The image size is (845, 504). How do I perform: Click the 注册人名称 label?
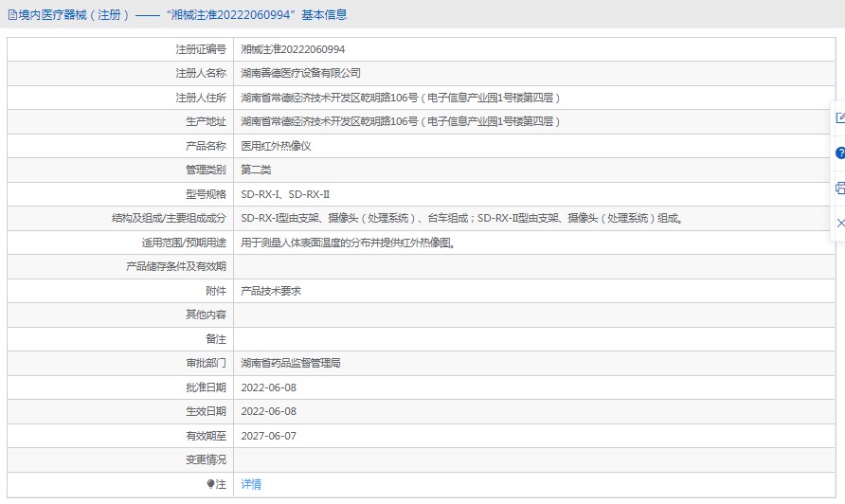[201, 73]
